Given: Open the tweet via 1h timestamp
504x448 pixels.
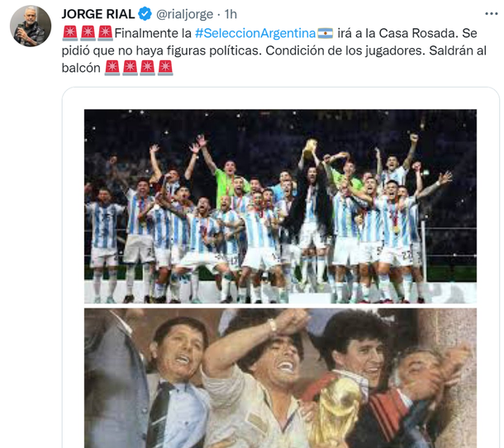Looking at the screenshot, I should 231,14.
